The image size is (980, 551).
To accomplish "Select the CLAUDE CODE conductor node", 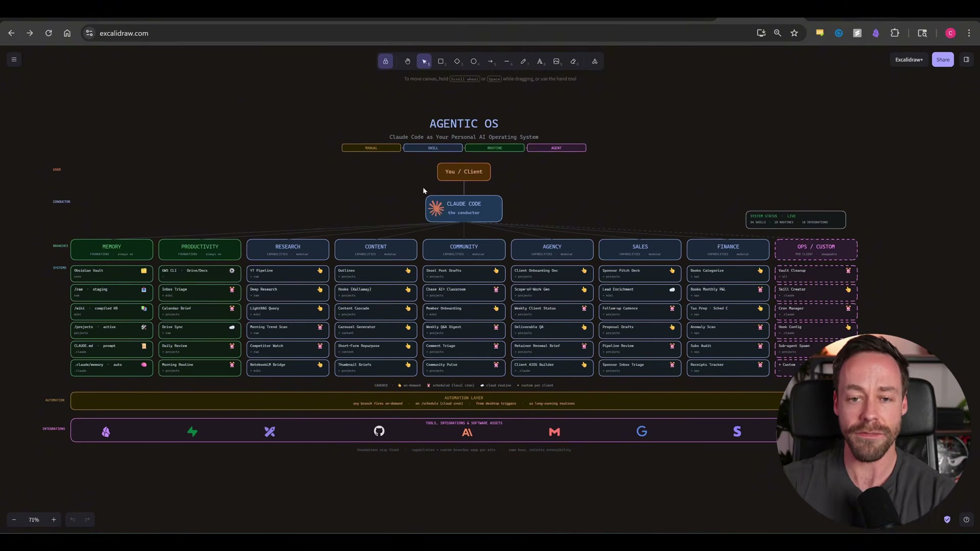I will [x=463, y=208].
